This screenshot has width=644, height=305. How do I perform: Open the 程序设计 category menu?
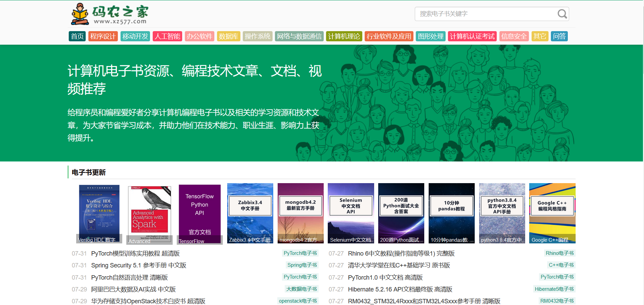point(103,36)
